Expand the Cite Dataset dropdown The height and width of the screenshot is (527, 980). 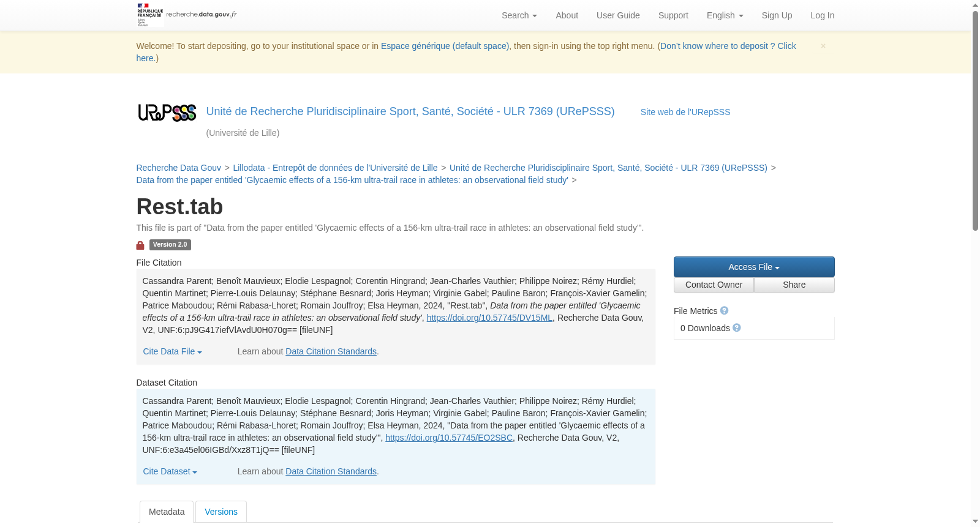coord(170,471)
